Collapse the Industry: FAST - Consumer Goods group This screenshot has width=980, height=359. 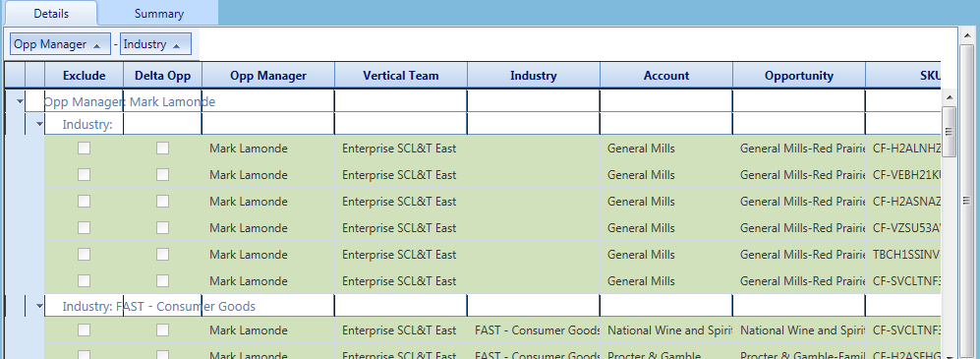click(40, 306)
